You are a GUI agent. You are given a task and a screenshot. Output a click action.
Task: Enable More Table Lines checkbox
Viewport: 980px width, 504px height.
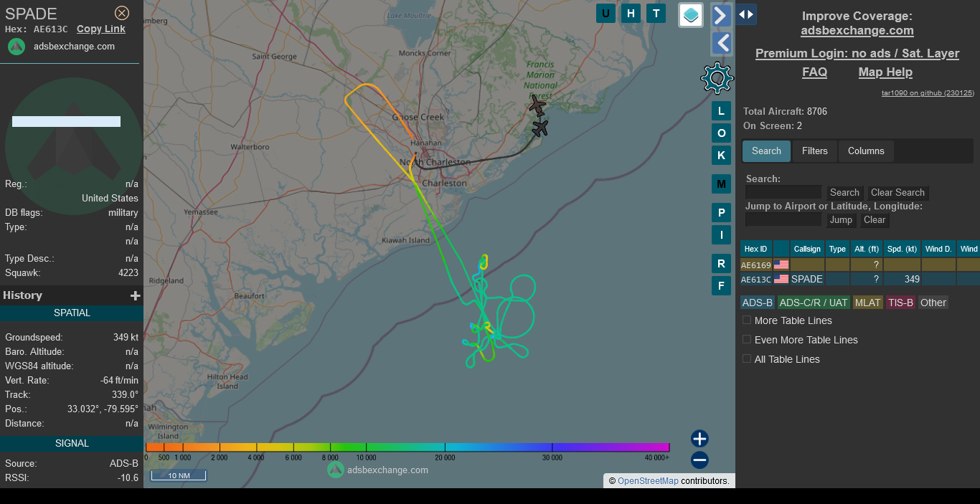[747, 320]
